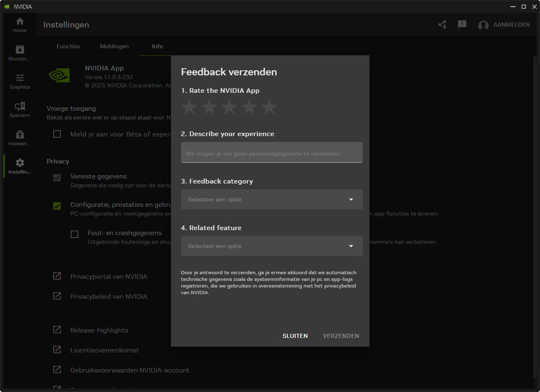Image resolution: width=540 pixels, height=392 pixels.
Task: Click the share icon in header
Action: 442,25
